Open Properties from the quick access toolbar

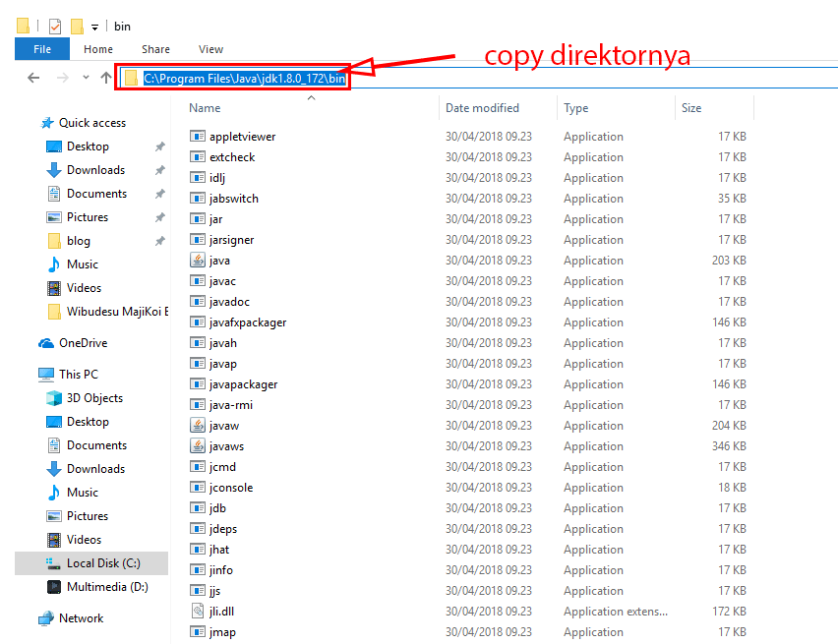pyautogui.click(x=53, y=27)
